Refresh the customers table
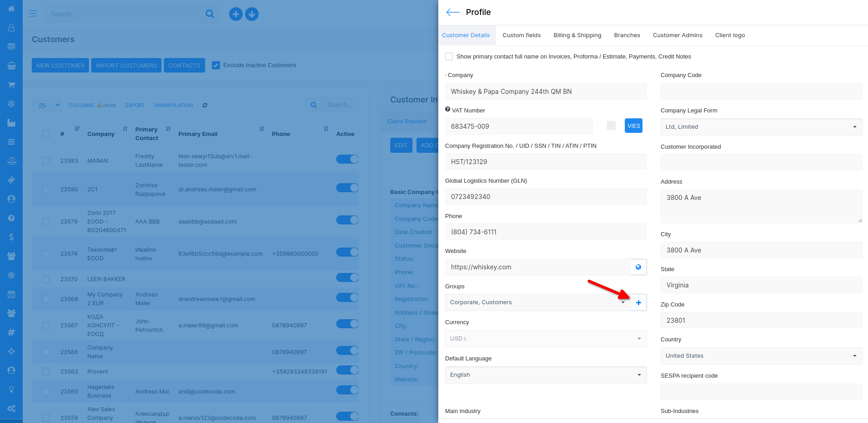The width and height of the screenshot is (868, 423). coord(205,105)
